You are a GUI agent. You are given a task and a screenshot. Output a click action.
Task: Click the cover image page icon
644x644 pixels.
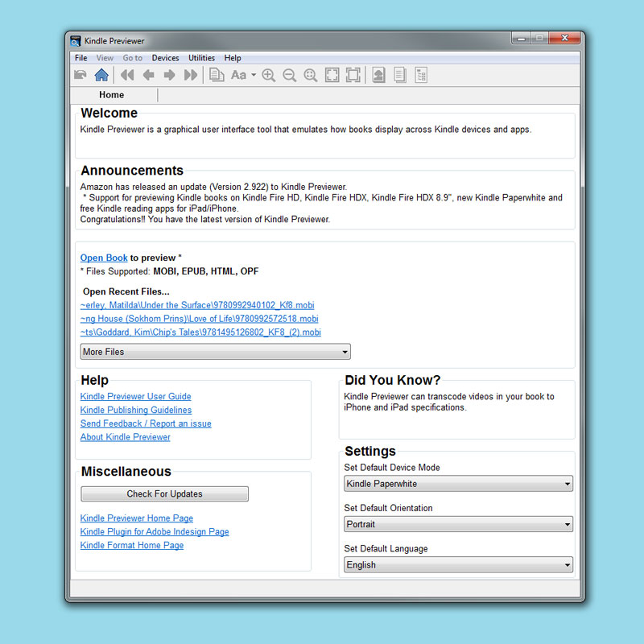[x=378, y=75]
